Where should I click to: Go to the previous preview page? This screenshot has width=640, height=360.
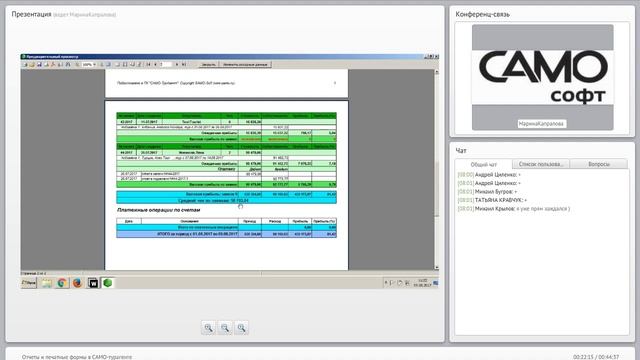coord(156,64)
